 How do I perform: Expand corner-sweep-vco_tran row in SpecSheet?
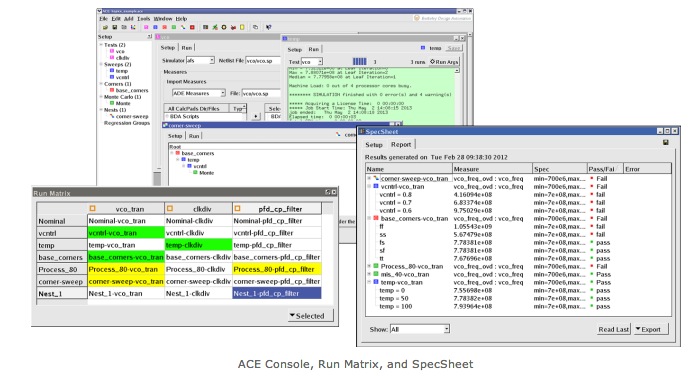[369, 178]
